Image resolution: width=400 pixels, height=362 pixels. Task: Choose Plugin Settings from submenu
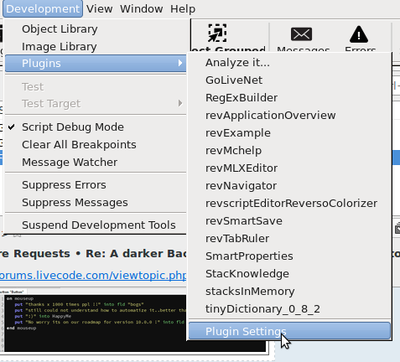[289, 331]
